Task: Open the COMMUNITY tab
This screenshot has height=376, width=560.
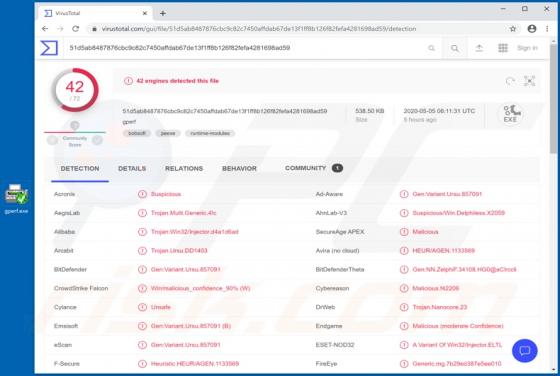Action: pyautogui.click(x=314, y=168)
